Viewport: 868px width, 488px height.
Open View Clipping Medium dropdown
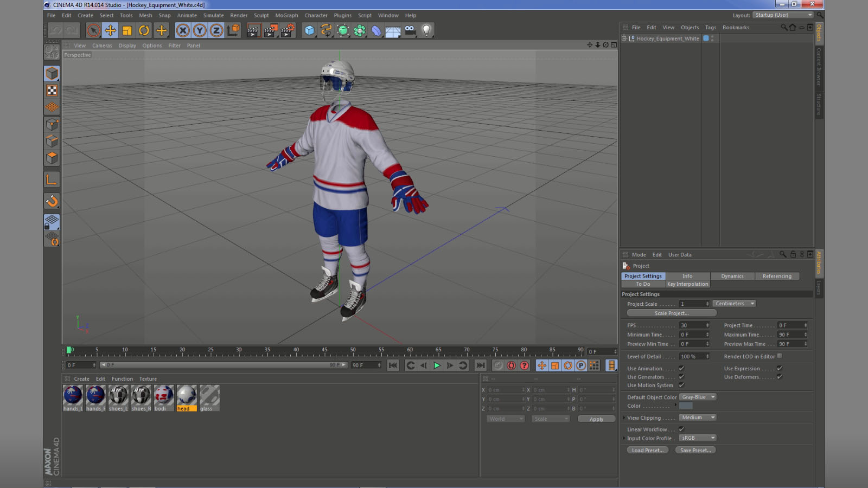point(698,418)
